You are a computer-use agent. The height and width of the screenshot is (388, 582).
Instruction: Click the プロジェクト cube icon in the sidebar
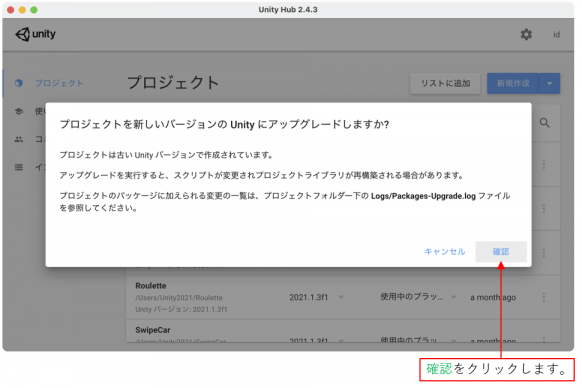(x=19, y=83)
